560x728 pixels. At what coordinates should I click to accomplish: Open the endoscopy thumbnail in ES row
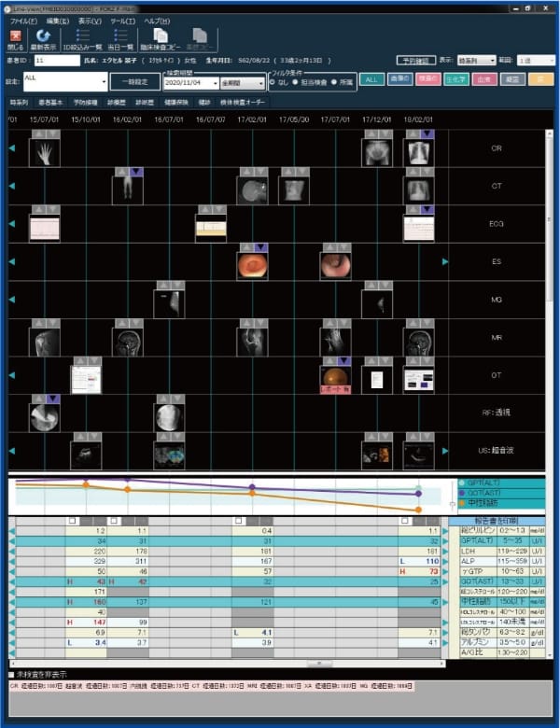coord(252,266)
